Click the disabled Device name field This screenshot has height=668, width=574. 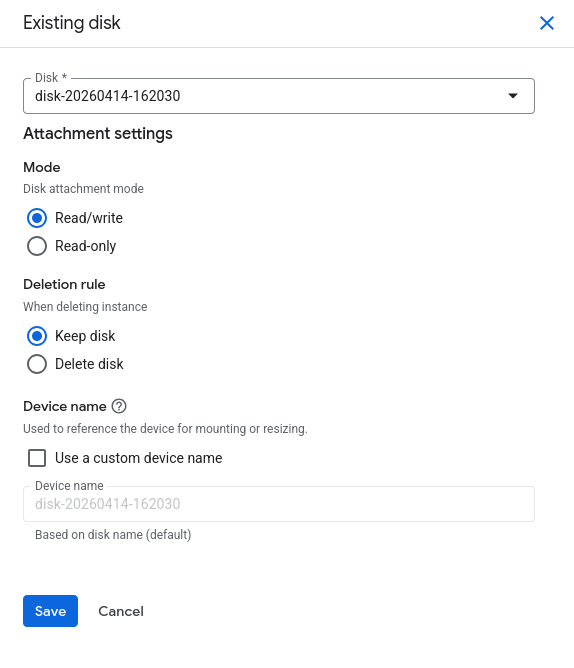pos(279,504)
